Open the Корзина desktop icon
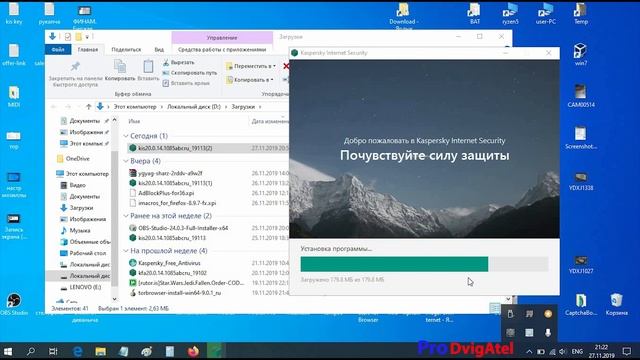This screenshot has width=640, height=360. coord(616,304)
